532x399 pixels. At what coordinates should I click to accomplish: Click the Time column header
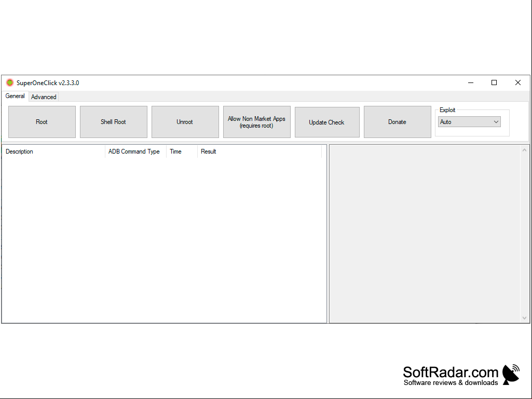182,152
